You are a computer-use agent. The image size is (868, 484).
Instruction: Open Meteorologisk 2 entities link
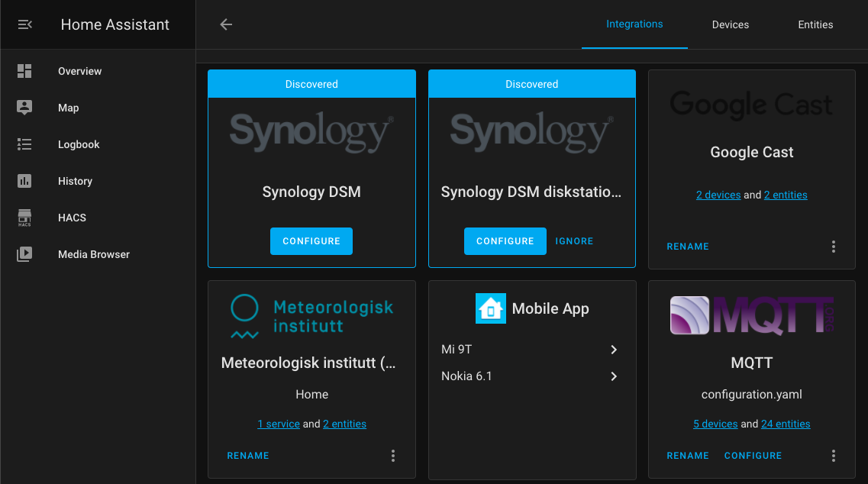point(344,424)
